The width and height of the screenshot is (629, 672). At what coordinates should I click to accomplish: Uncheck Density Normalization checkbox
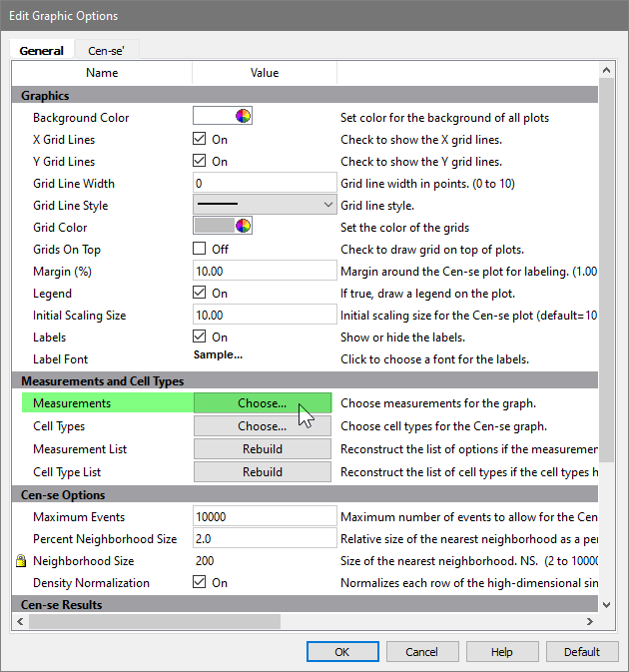click(200, 583)
